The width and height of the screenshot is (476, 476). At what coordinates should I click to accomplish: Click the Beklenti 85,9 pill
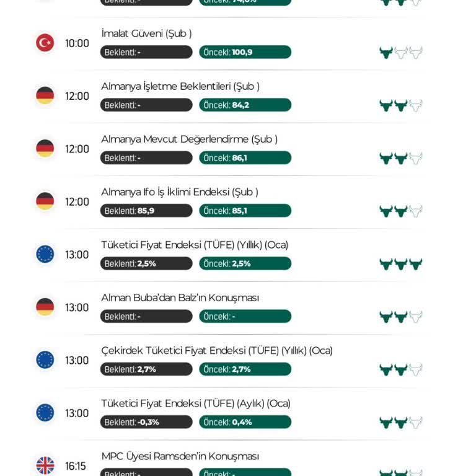146,211
